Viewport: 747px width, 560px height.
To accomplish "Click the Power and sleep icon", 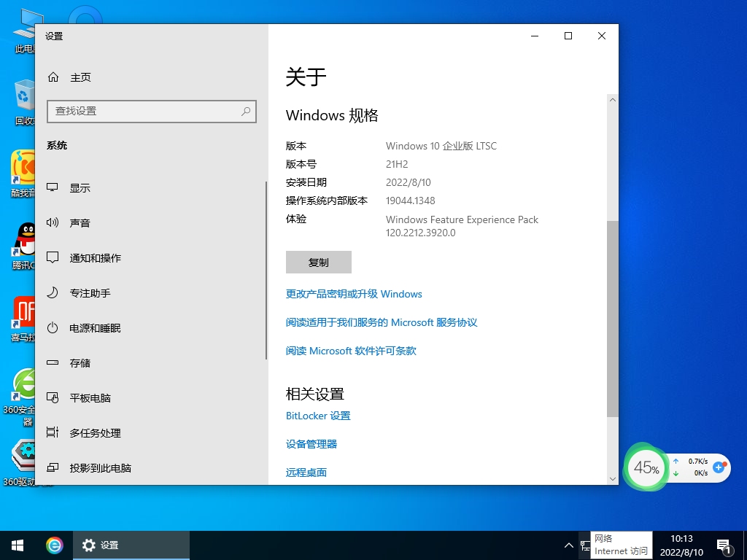I will click(x=53, y=328).
